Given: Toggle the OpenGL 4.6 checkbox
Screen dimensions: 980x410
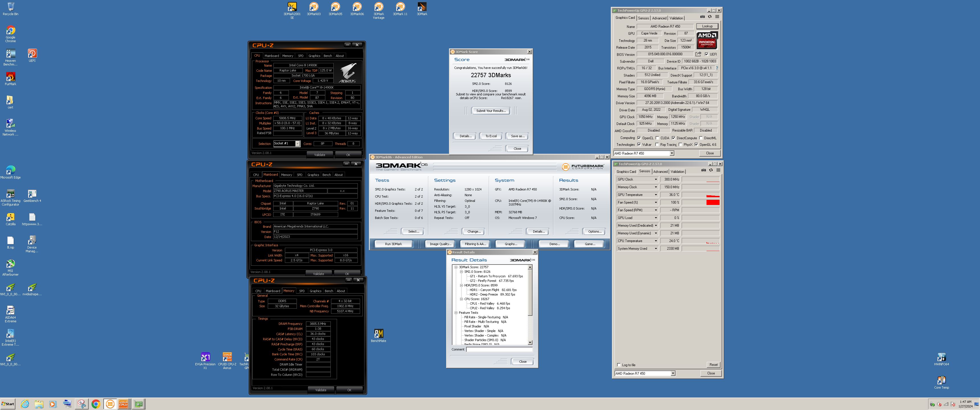Looking at the screenshot, I should point(696,145).
